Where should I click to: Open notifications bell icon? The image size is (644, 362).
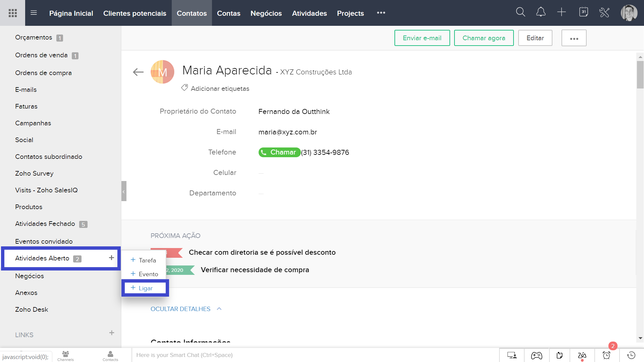tap(541, 12)
